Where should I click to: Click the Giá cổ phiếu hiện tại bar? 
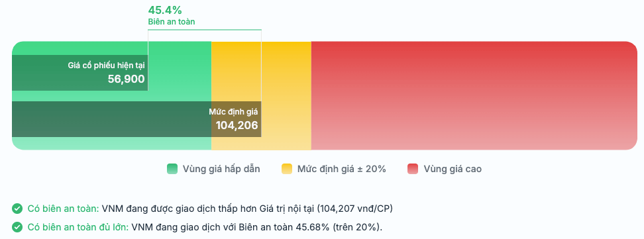tap(80, 73)
